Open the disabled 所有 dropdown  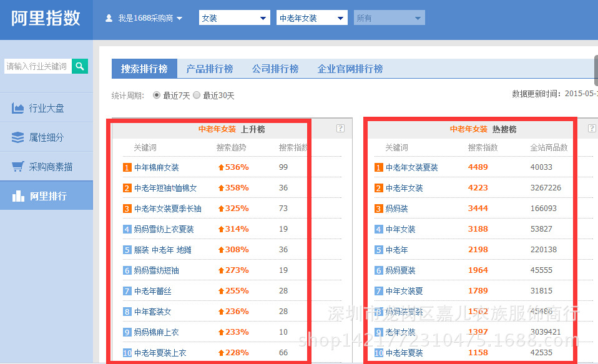point(389,18)
